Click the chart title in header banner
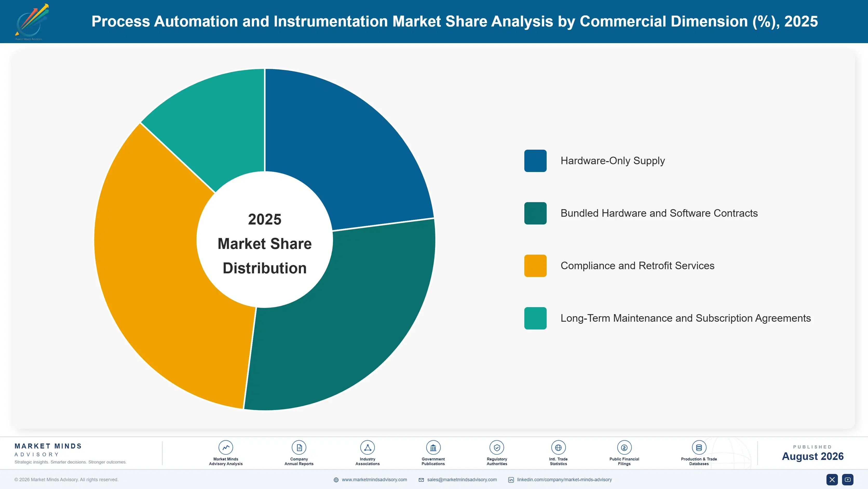This screenshot has width=868, height=489. (455, 22)
